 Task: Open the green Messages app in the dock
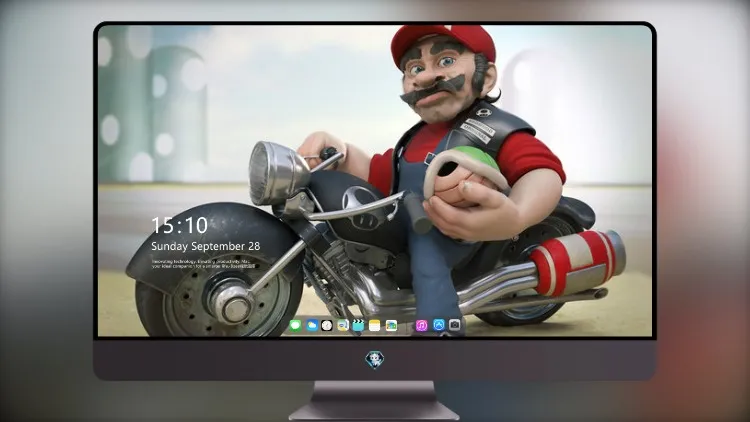coord(296,325)
